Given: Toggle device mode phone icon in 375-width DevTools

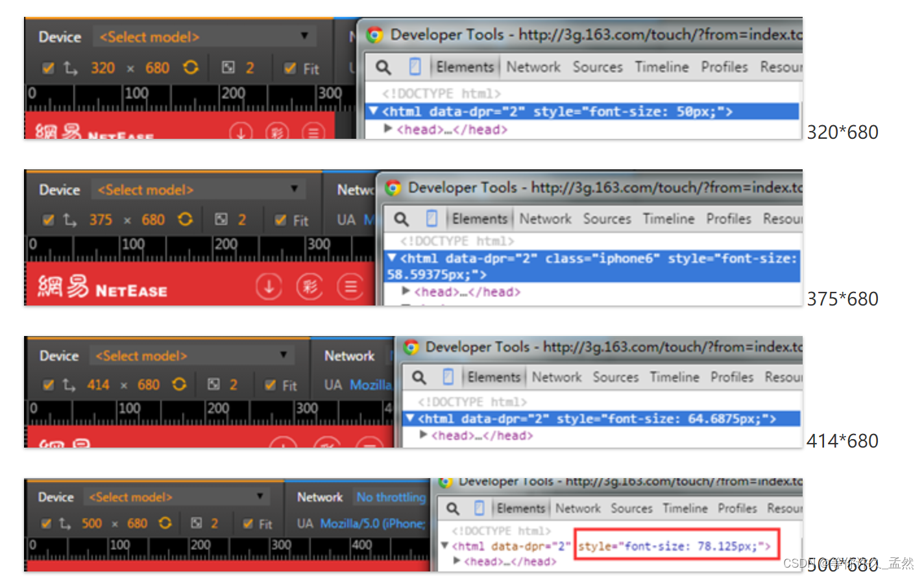Looking at the screenshot, I should click(x=432, y=218).
